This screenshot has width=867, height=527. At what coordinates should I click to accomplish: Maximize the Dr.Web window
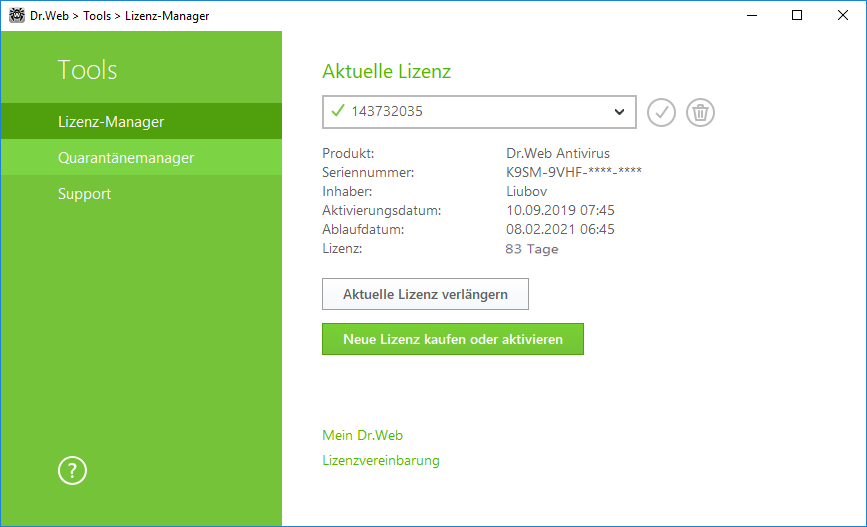(797, 15)
